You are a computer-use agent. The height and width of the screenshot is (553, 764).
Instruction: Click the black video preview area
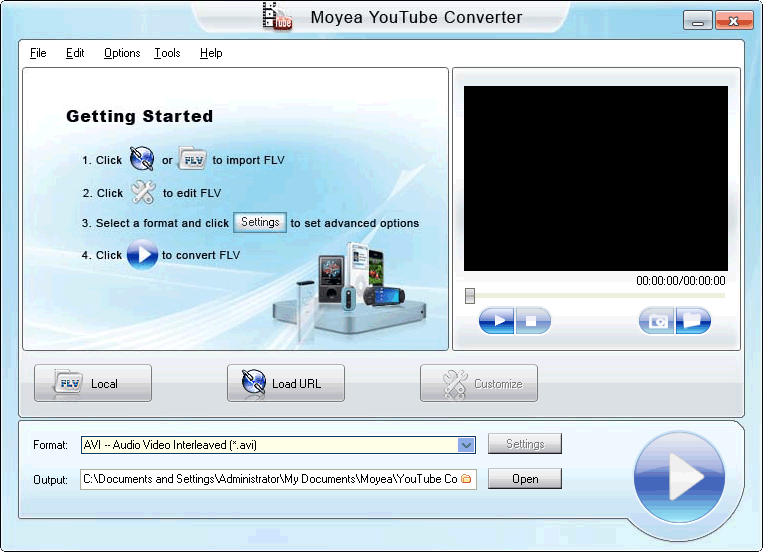596,178
